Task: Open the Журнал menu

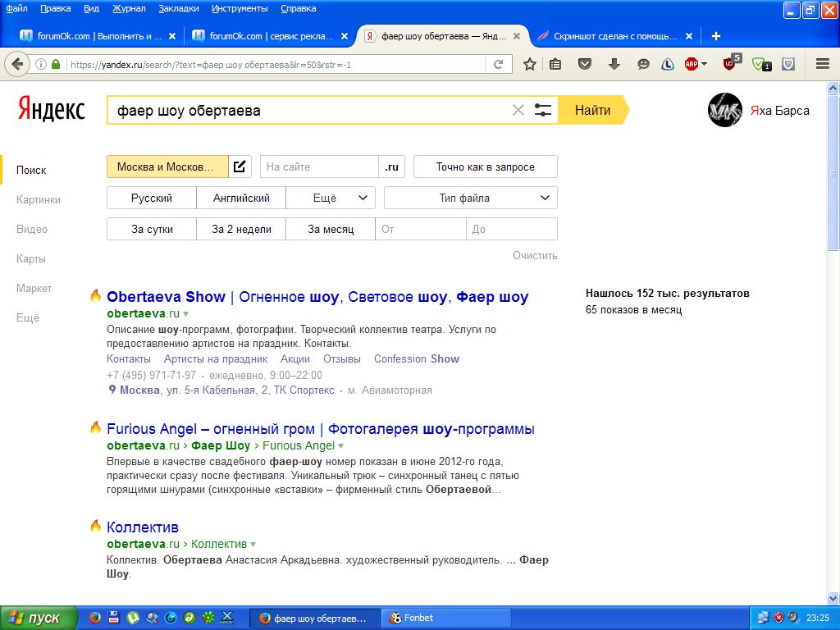Action: click(x=129, y=8)
